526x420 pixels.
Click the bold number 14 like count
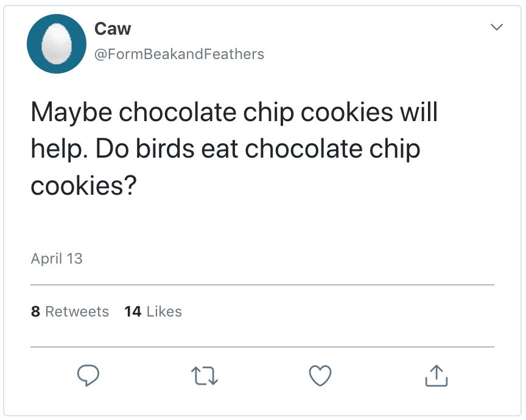pyautogui.click(x=133, y=312)
